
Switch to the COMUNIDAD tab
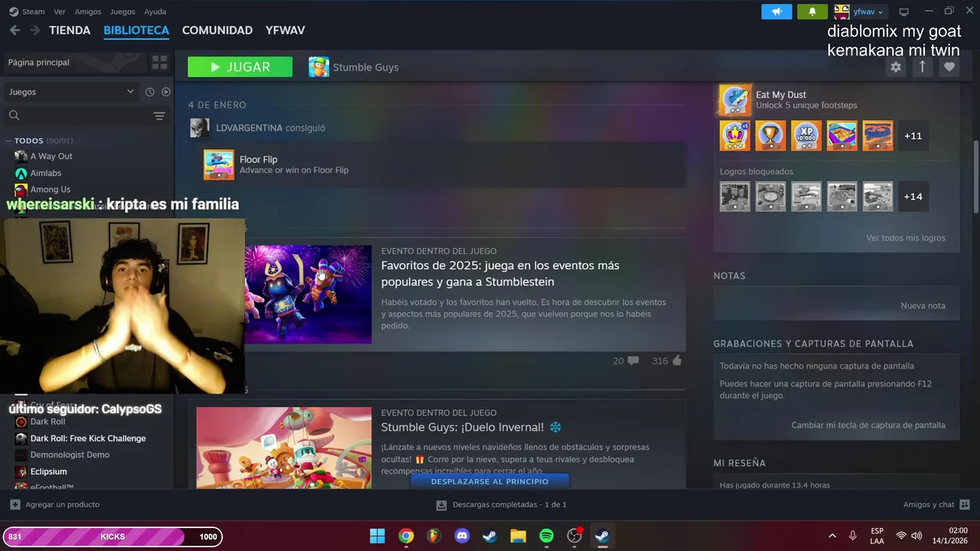point(217,31)
